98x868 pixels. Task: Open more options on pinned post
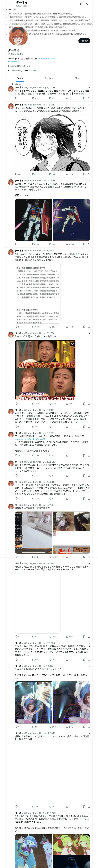pos(89,87)
